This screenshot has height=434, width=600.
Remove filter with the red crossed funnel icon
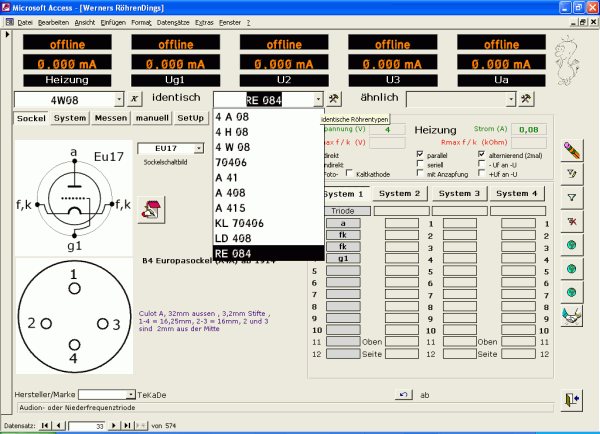572,222
